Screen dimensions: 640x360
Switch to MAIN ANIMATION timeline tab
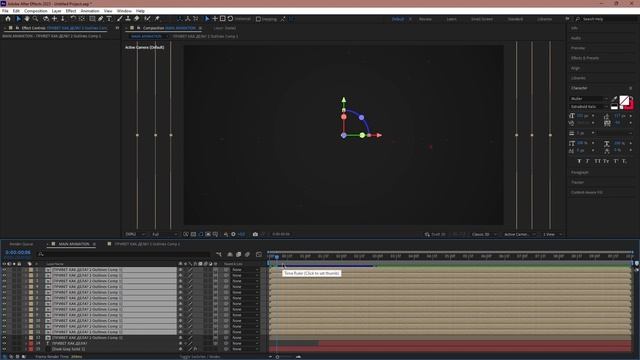(74, 244)
